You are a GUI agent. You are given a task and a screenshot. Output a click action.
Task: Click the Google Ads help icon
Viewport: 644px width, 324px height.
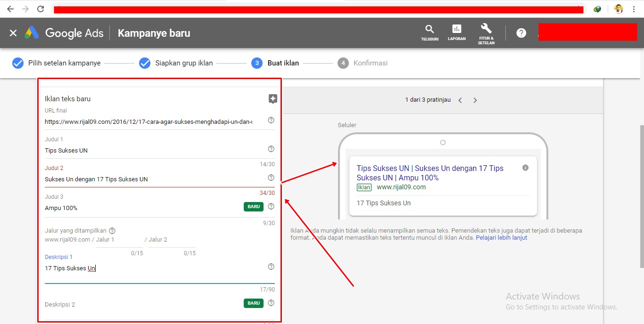(520, 32)
